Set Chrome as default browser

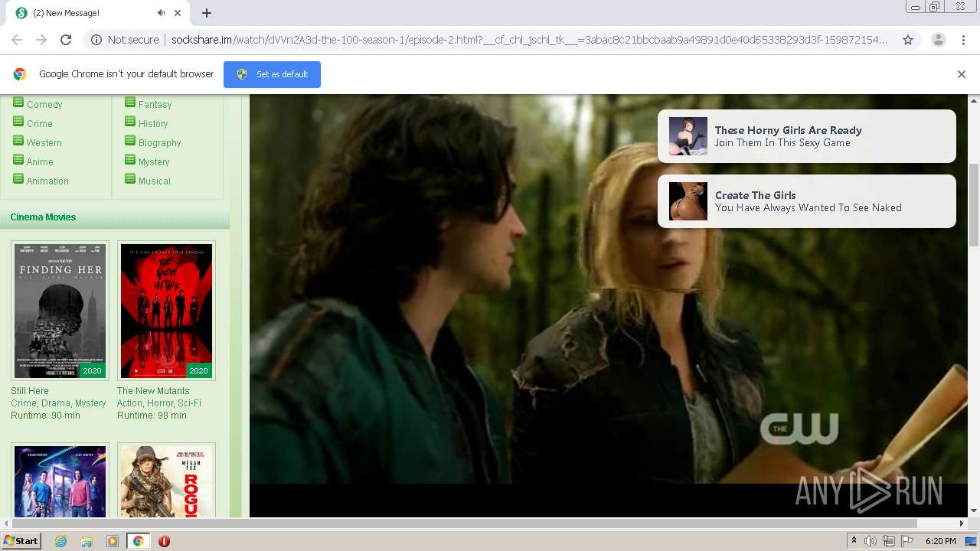coord(272,74)
